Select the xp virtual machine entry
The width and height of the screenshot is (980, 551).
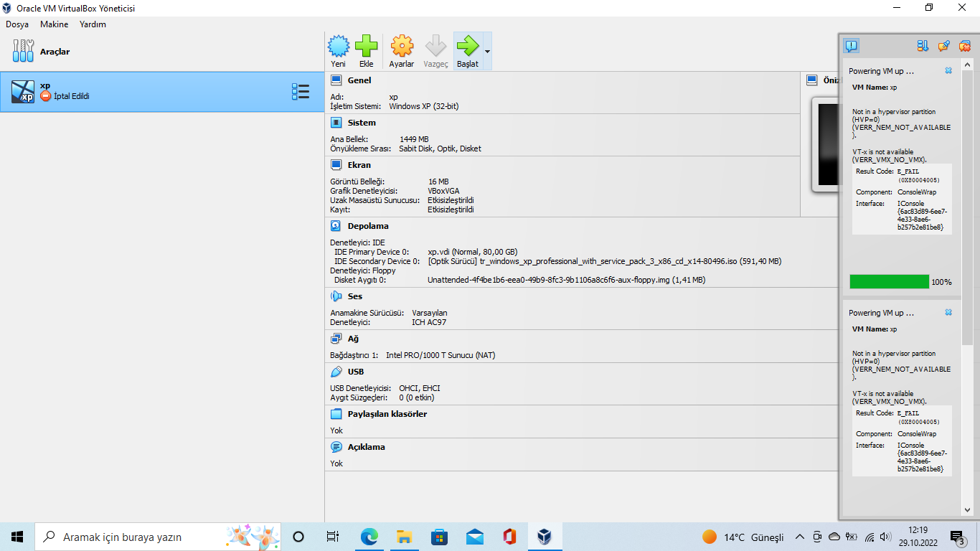click(162, 91)
